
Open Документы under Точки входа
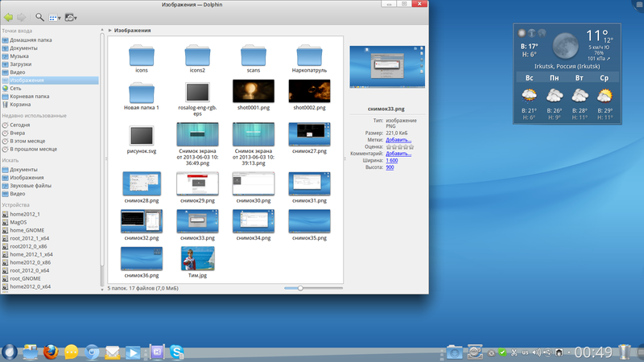click(23, 48)
